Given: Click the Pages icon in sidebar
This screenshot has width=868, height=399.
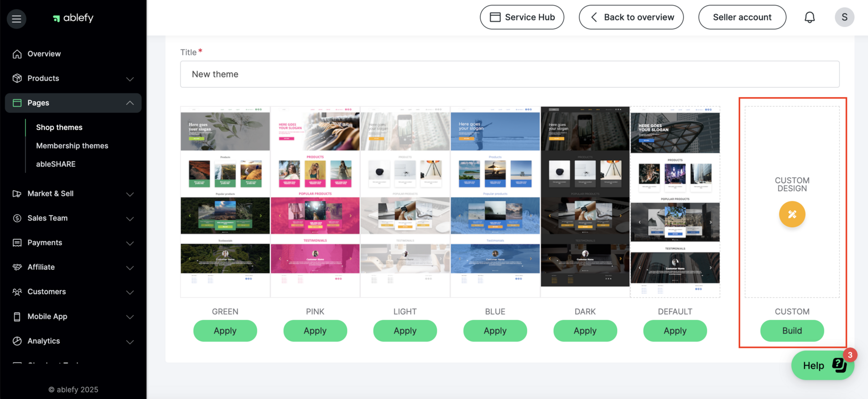Looking at the screenshot, I should (17, 103).
